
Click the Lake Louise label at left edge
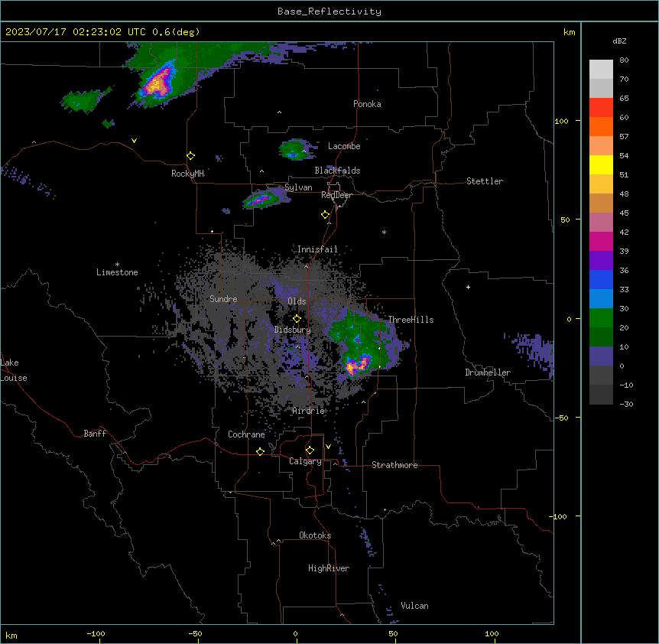click(x=14, y=370)
